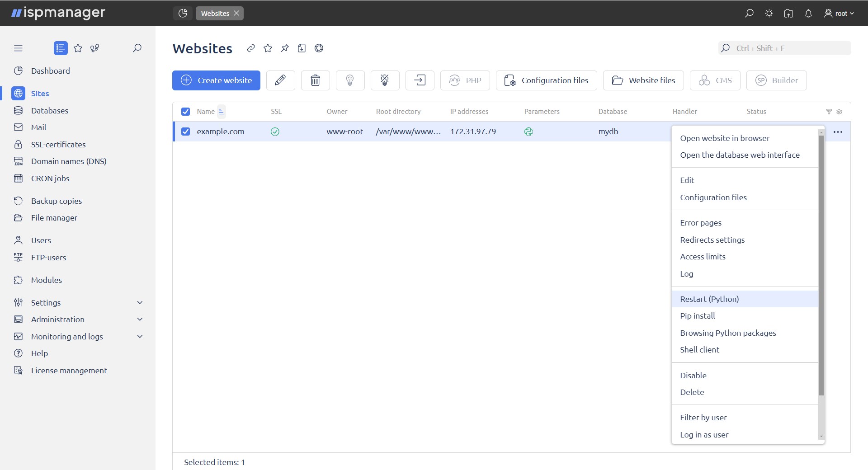This screenshot has height=470, width=868.
Task: Expand the Administration sidebar section
Action: 140,320
